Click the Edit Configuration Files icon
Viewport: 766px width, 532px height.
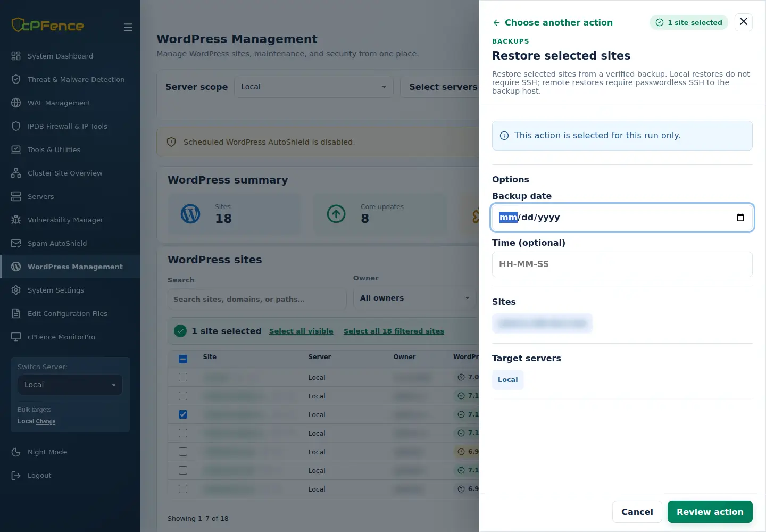tap(16, 313)
